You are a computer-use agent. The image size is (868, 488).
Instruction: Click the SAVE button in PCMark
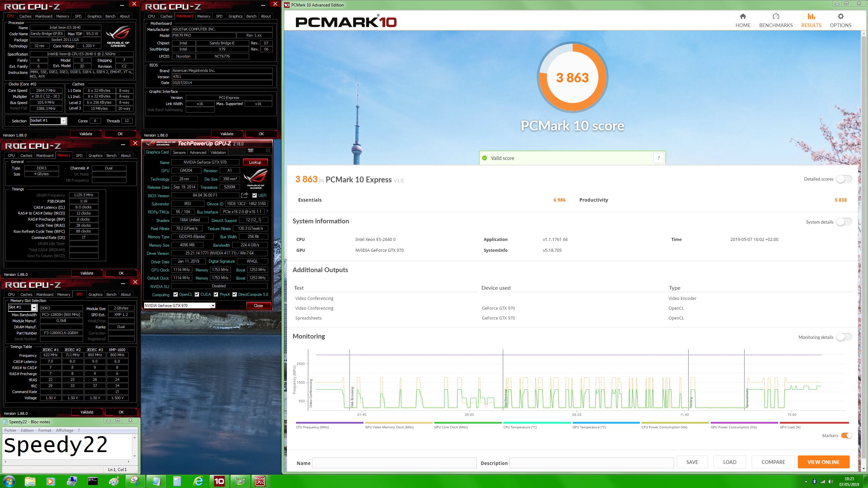click(x=692, y=462)
